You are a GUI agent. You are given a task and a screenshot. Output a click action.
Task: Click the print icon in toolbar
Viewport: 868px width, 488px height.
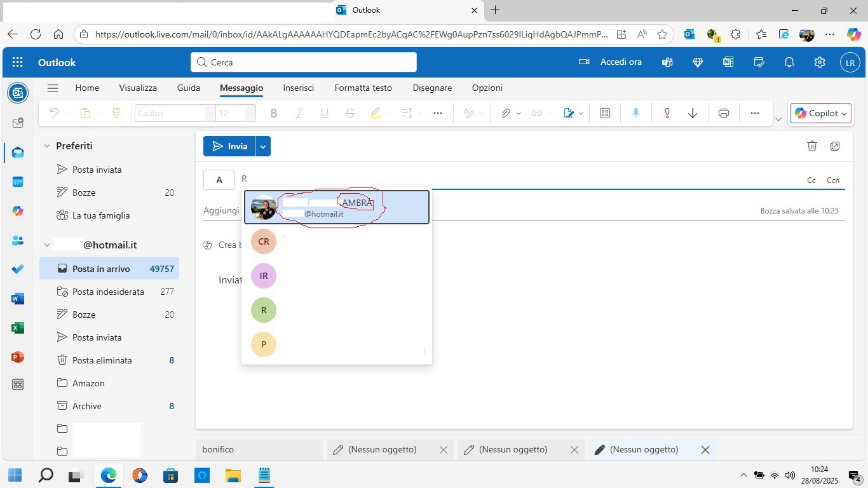click(x=723, y=113)
